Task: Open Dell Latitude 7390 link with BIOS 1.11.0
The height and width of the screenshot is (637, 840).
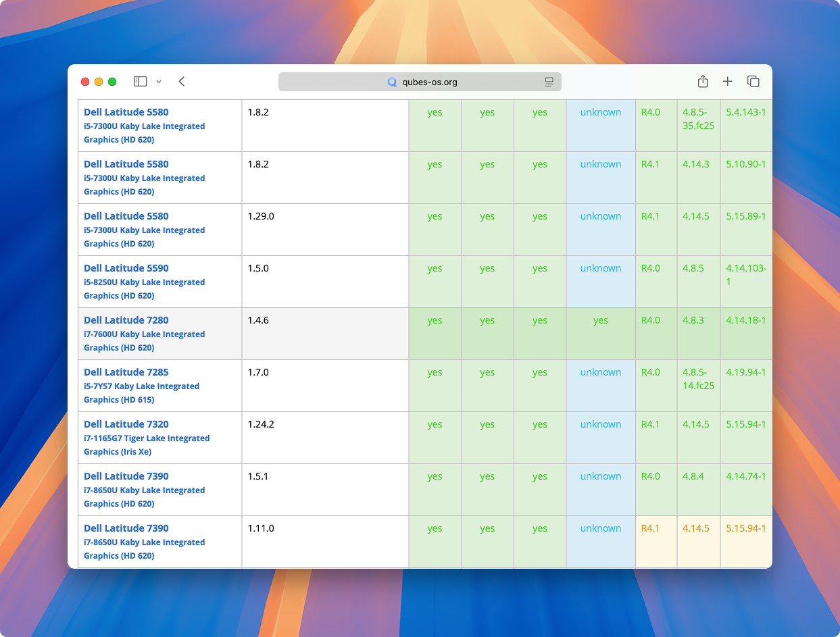Action: click(126, 528)
